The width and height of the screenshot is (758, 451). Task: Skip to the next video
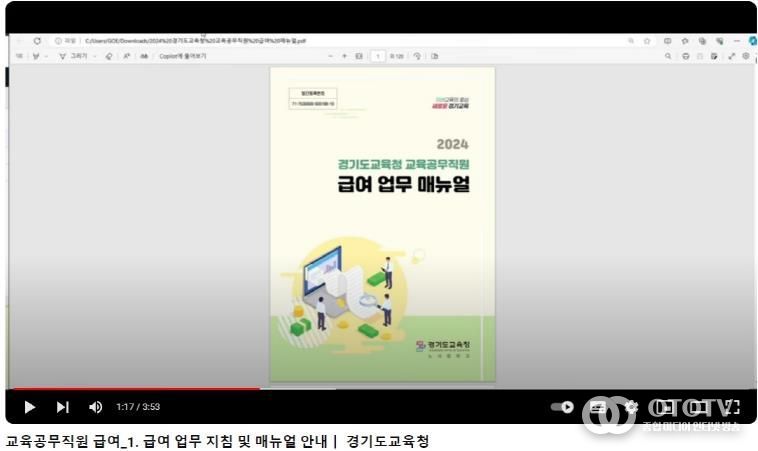[62, 407]
